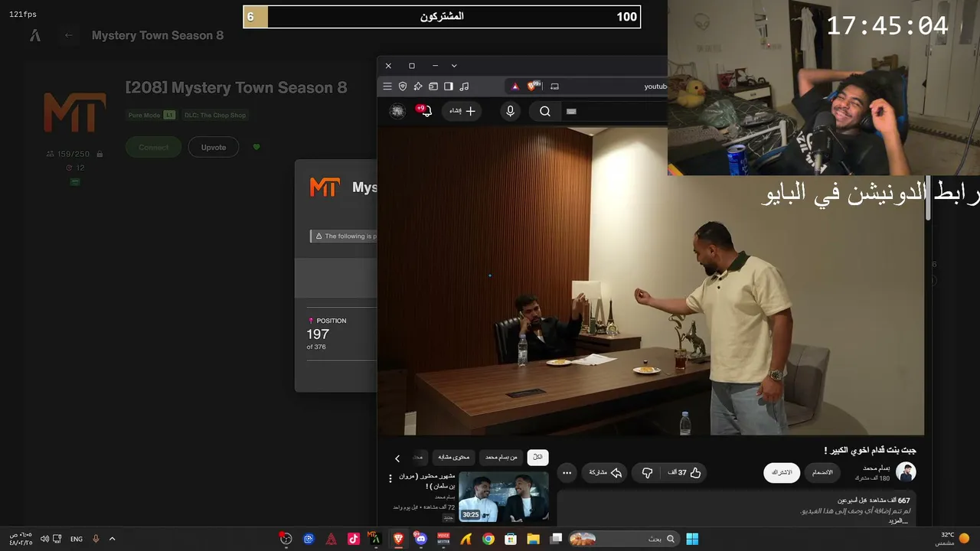Open Leo AI sparkle icon in Brave toolbar
This screenshot has height=551, width=980.
pos(418,86)
